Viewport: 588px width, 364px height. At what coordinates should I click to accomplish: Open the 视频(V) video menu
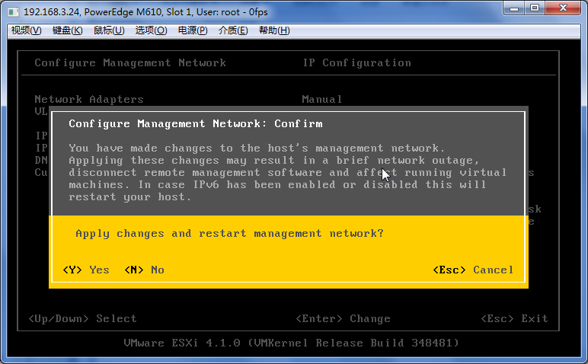coord(26,30)
